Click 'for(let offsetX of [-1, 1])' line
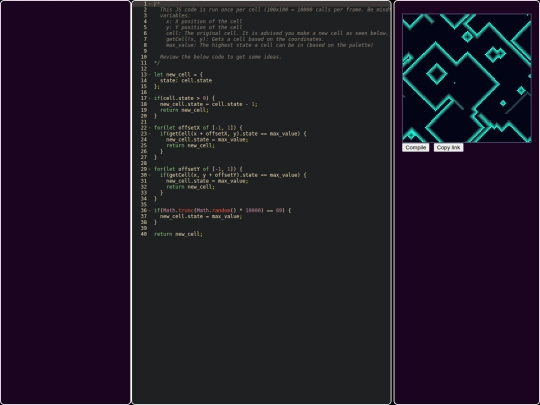The width and height of the screenshot is (540, 405). pyautogui.click(x=198, y=127)
